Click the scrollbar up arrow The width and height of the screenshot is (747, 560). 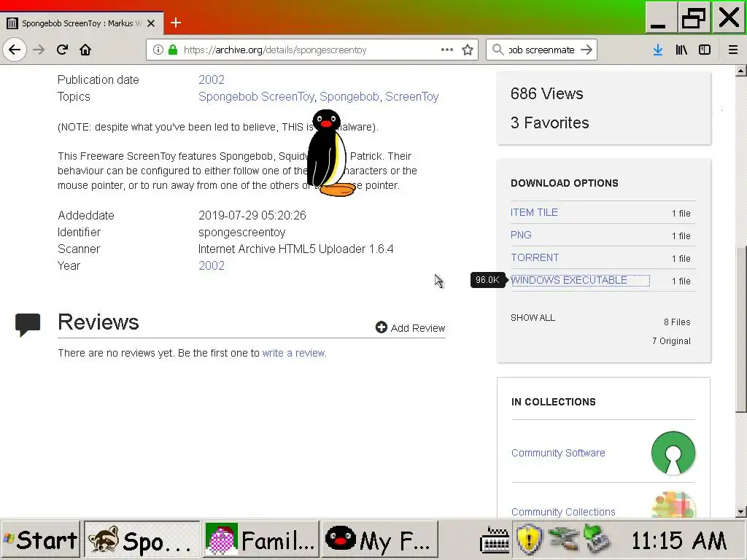tap(741, 71)
